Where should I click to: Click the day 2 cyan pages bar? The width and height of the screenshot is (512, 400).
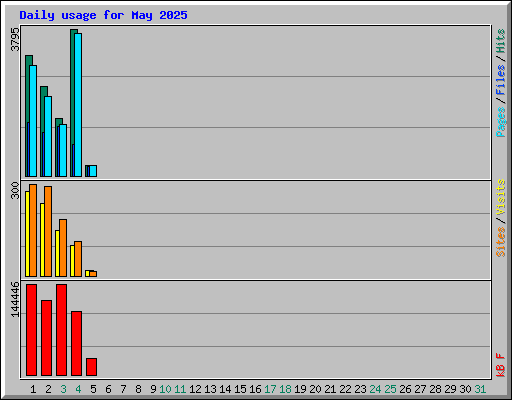48,136
